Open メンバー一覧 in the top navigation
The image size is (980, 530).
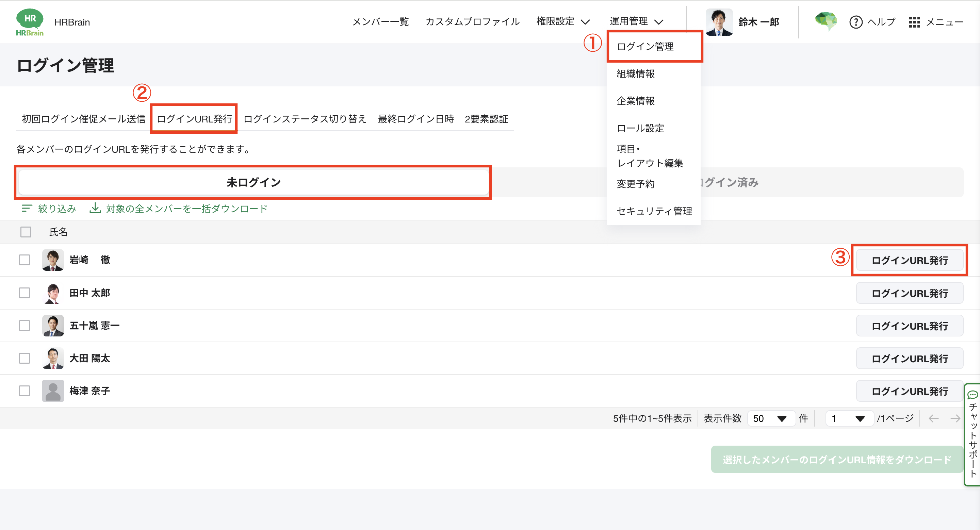(380, 22)
